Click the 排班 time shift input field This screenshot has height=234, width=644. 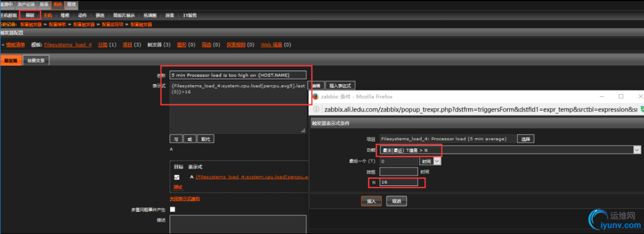(399, 171)
